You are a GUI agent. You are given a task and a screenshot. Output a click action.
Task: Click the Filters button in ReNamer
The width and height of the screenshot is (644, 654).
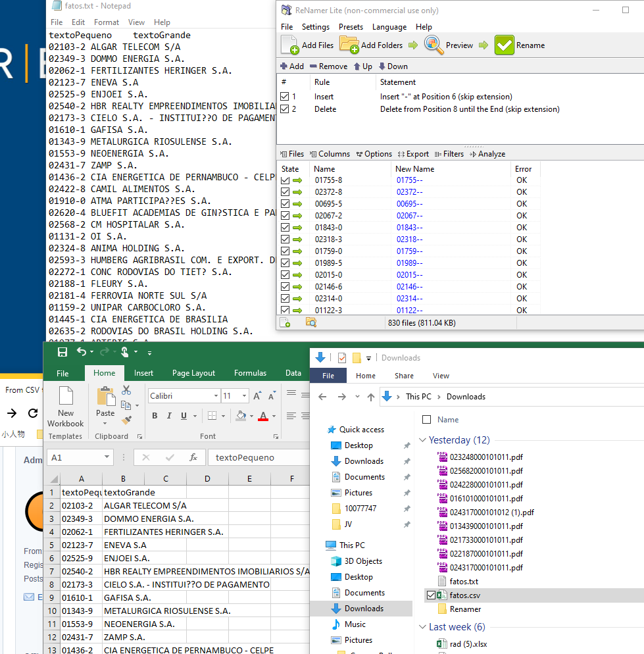click(449, 154)
